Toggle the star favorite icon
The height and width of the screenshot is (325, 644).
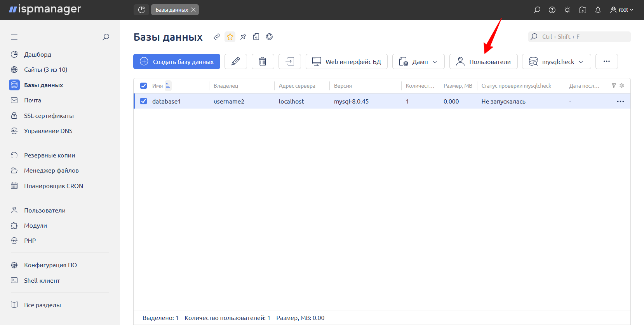point(230,37)
